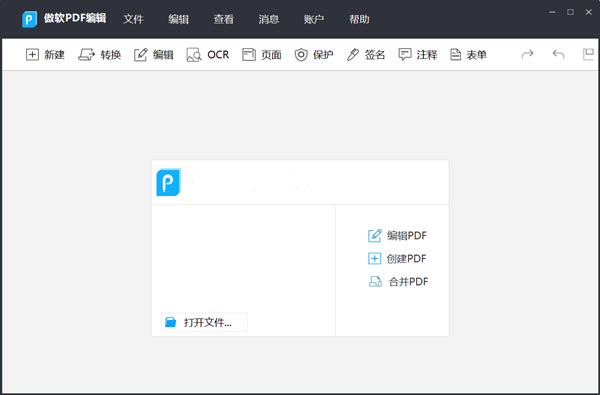Open the 帮助 menu
This screenshot has width=600, height=395.
(359, 19)
